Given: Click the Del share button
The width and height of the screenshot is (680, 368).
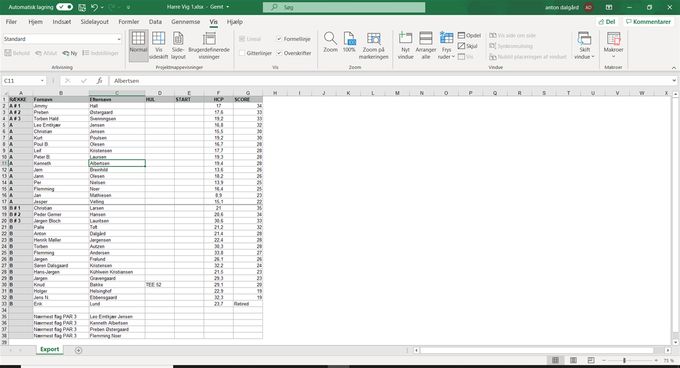Looking at the screenshot, I should click(x=607, y=22).
